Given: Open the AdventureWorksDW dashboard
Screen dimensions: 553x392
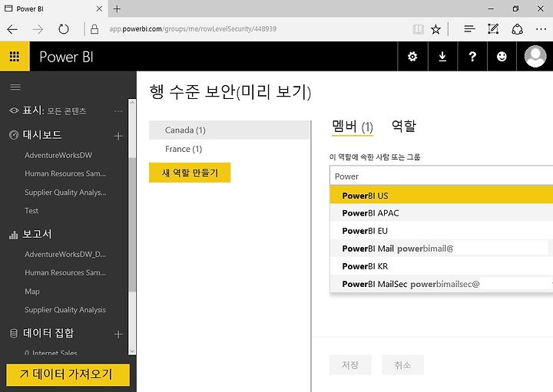Looking at the screenshot, I should [58, 155].
